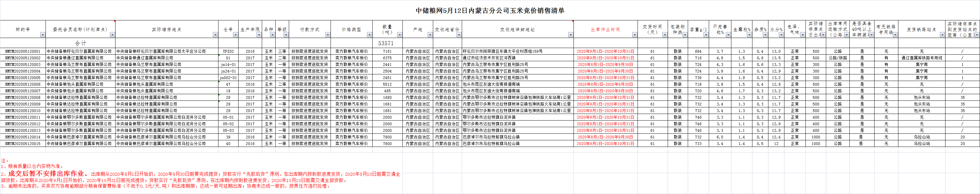This screenshot has height=194, width=980.
Task: Select moisture cell 13.5
Action: (x=776, y=58)
